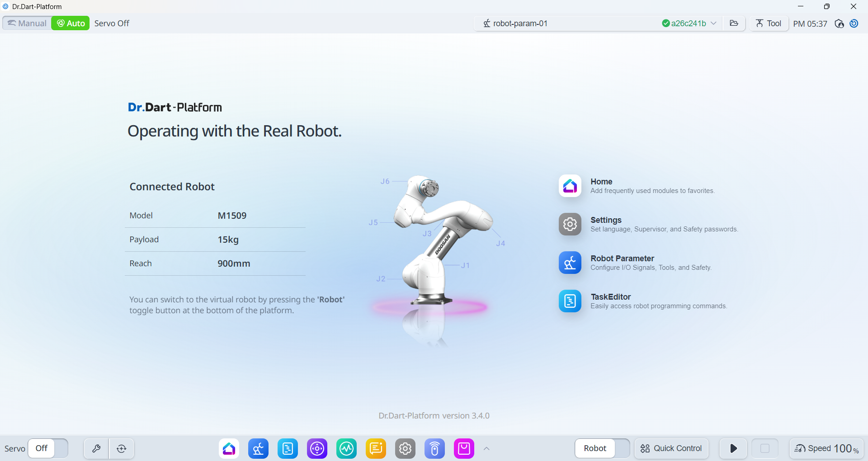Restore down the Dr.Dart-Platform window

coord(827,6)
